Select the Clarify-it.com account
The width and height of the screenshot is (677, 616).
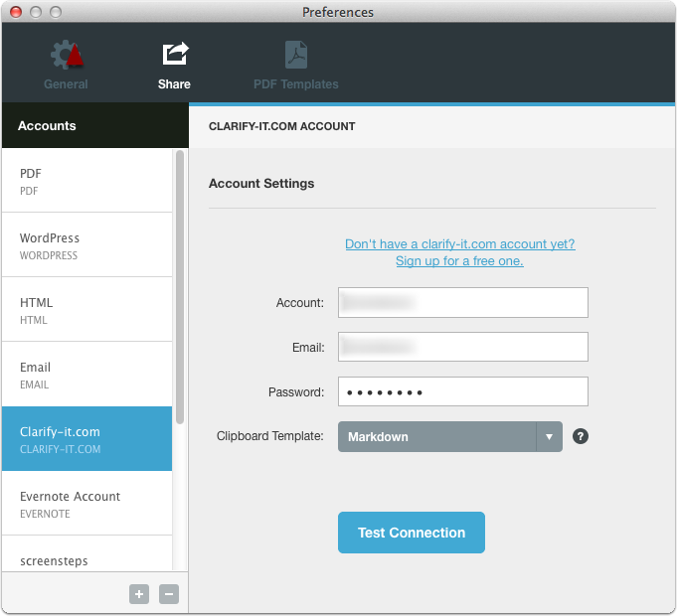87,439
